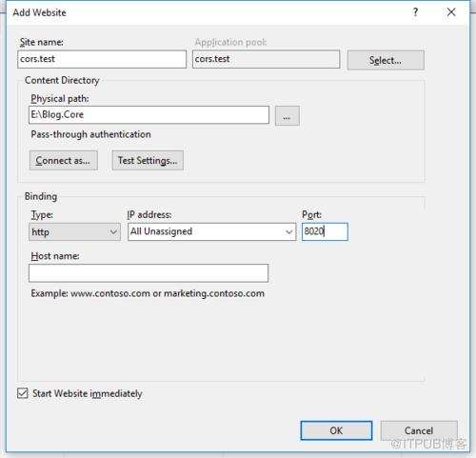Viewport: 476px width, 458px height.
Task: Browse for physical path with ellipsis button
Action: point(287,116)
